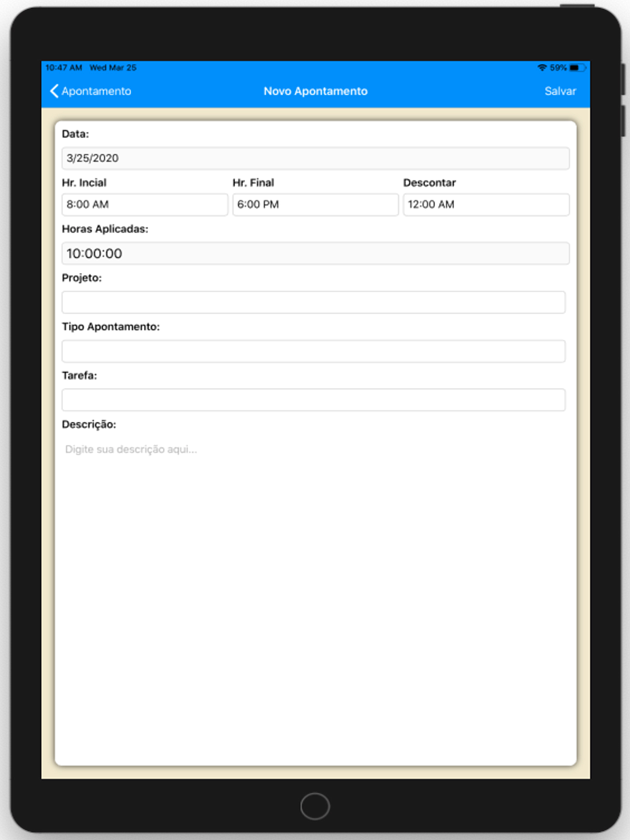Click the Descrição: label

pyautogui.click(x=89, y=425)
